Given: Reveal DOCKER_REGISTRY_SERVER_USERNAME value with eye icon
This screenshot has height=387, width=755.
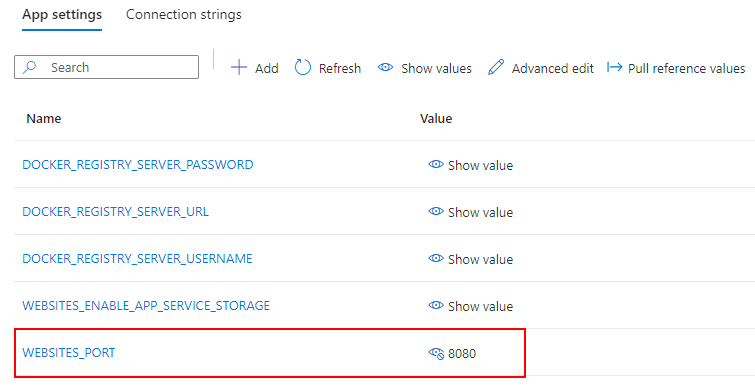Looking at the screenshot, I should click(436, 258).
